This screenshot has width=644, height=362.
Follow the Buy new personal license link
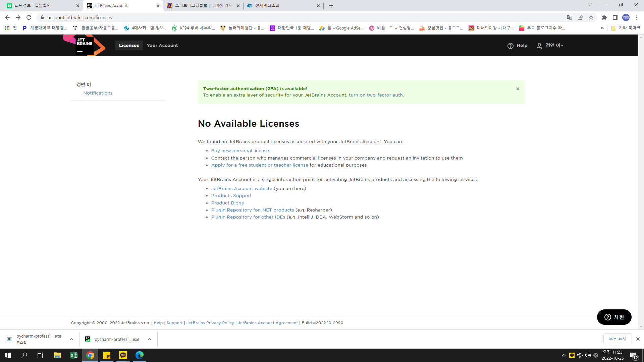point(240,151)
